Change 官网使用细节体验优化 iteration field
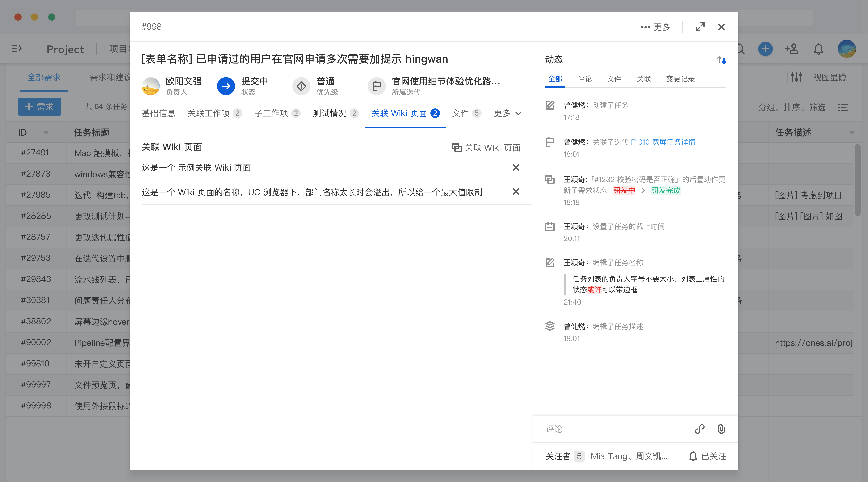The height and width of the screenshot is (482, 868). (x=434, y=86)
